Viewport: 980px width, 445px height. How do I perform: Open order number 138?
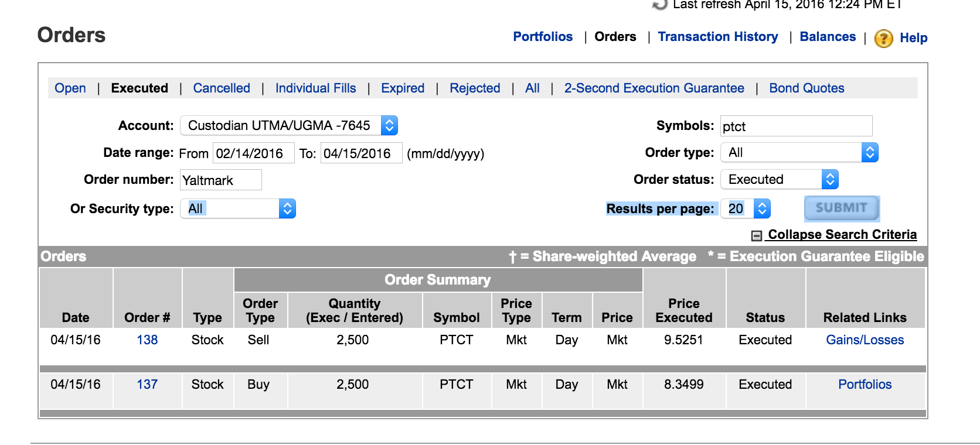pyautogui.click(x=147, y=340)
